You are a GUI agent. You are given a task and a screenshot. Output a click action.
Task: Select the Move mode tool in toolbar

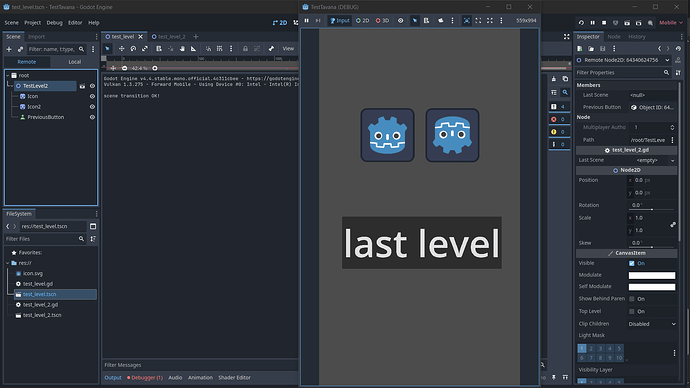pos(121,49)
